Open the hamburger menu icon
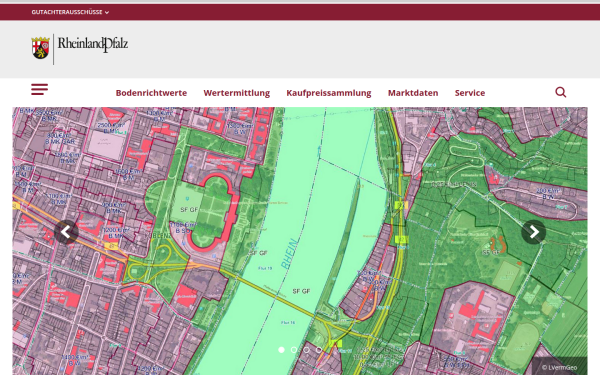The width and height of the screenshot is (600, 375). [x=39, y=89]
